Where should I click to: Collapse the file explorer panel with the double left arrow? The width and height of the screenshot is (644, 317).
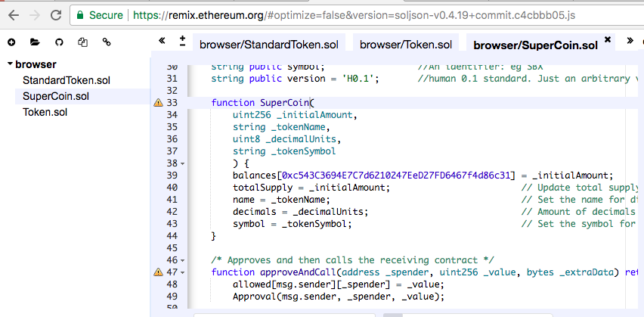163,40
